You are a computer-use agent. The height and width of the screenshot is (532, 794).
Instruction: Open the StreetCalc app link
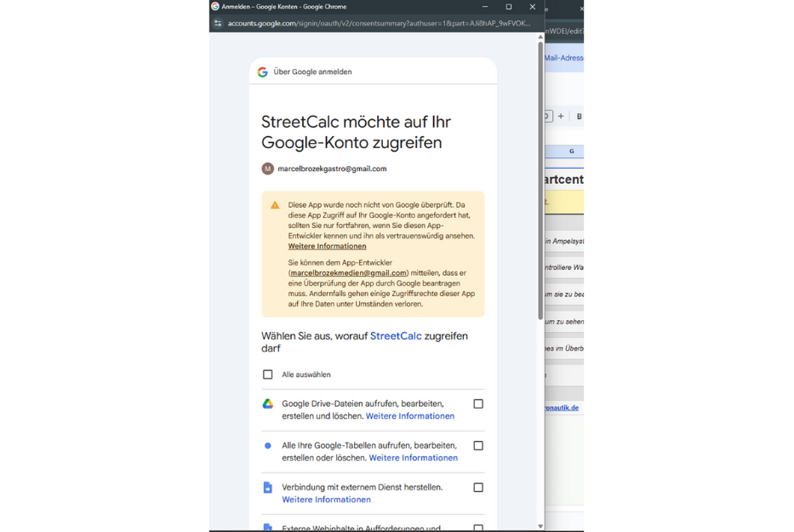(396, 336)
